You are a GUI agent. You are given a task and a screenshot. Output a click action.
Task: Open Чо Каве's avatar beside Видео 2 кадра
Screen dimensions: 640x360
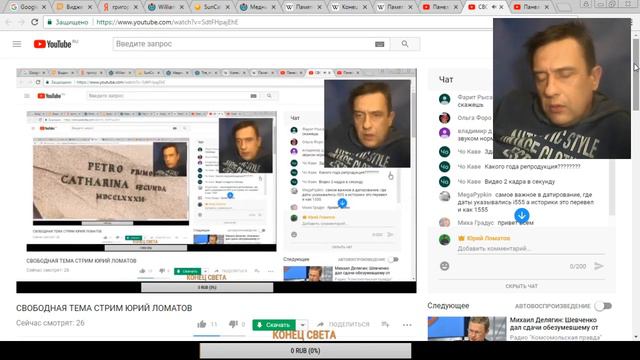[x=444, y=182]
